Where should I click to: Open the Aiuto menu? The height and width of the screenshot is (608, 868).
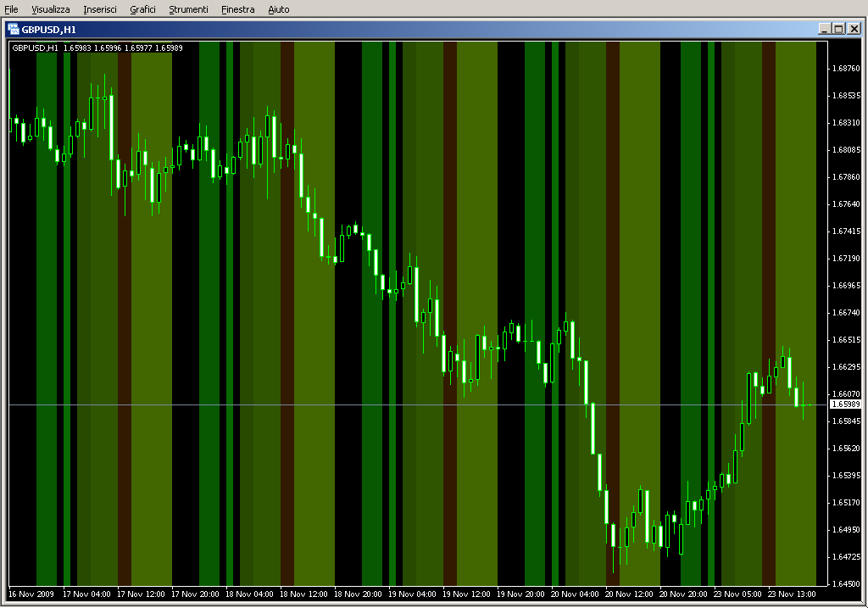click(x=278, y=9)
